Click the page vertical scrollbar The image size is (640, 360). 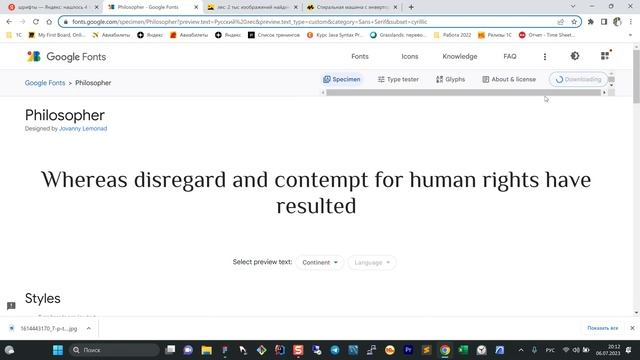636,77
